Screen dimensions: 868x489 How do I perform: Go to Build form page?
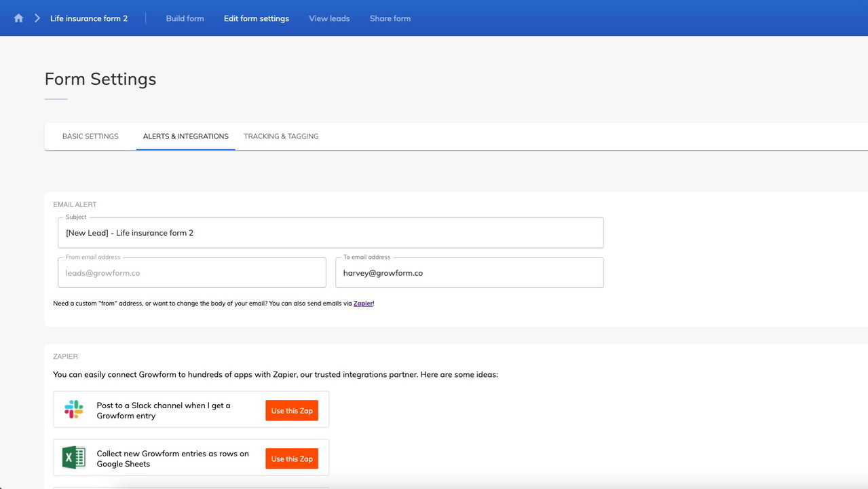[185, 18]
